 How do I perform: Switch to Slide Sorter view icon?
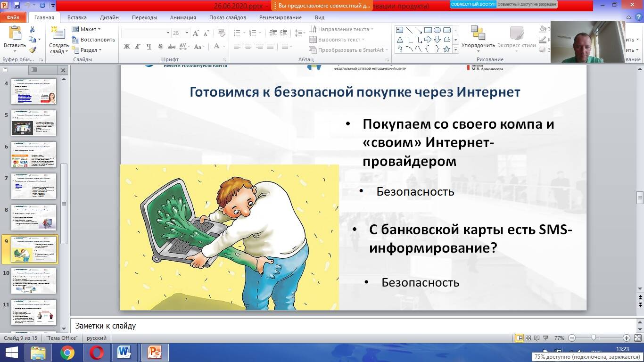tap(528, 338)
